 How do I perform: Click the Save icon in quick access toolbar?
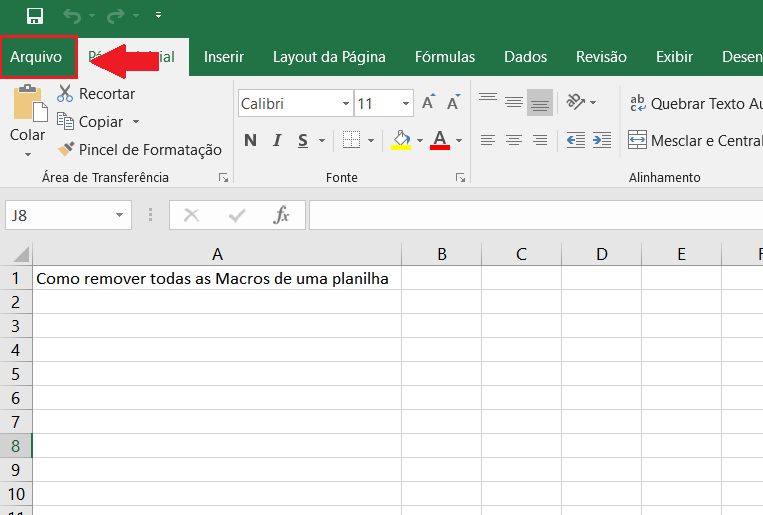[35, 15]
